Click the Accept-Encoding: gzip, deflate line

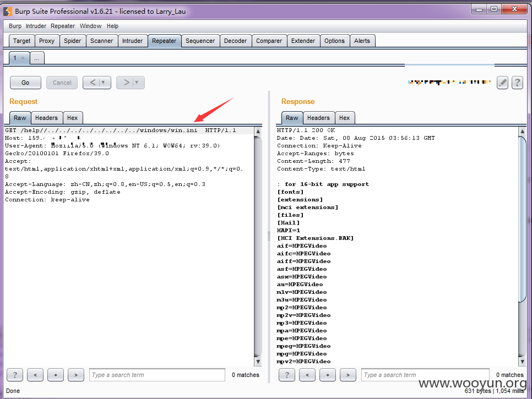click(x=62, y=192)
